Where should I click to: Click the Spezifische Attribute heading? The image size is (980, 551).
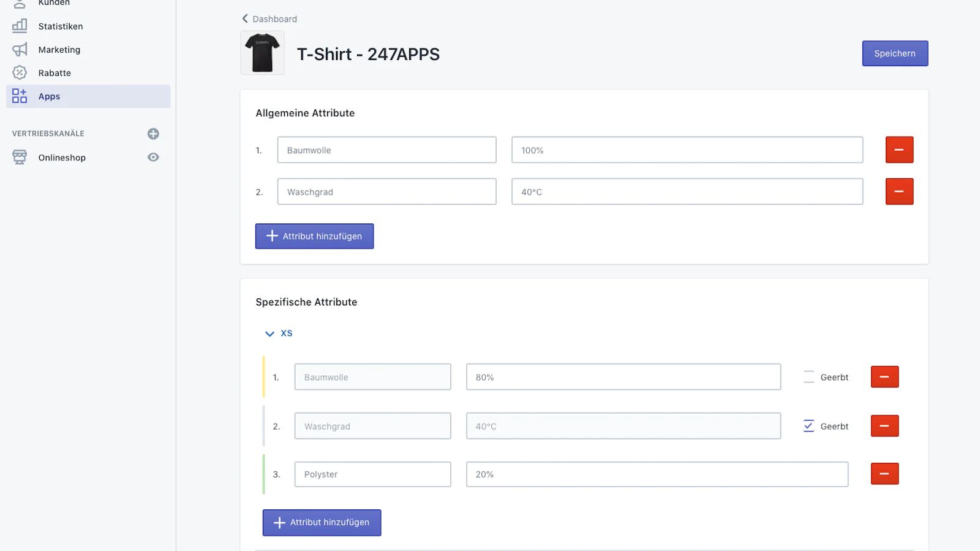pos(306,302)
